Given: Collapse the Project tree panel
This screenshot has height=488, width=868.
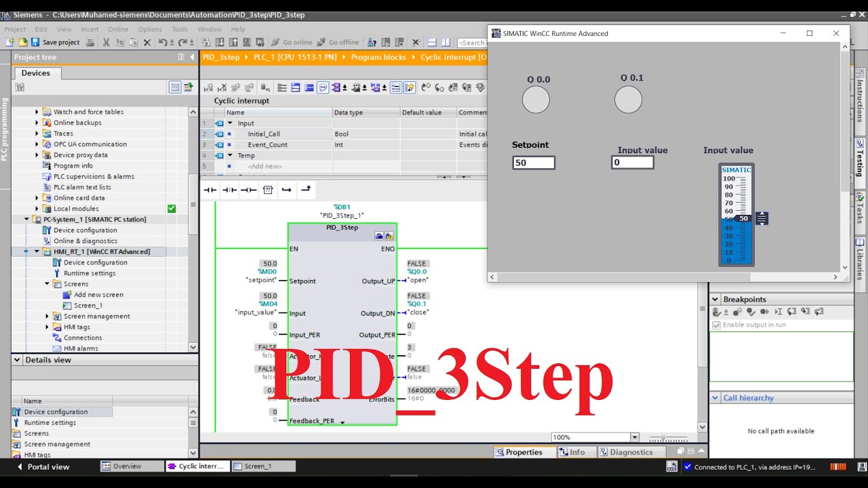Looking at the screenshot, I should pyautogui.click(x=192, y=58).
